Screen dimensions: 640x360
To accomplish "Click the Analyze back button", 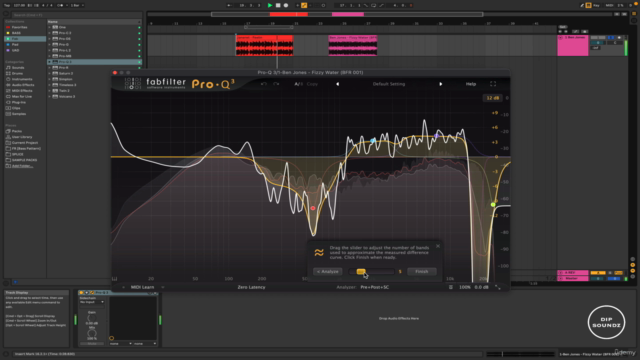I will coord(328,271).
